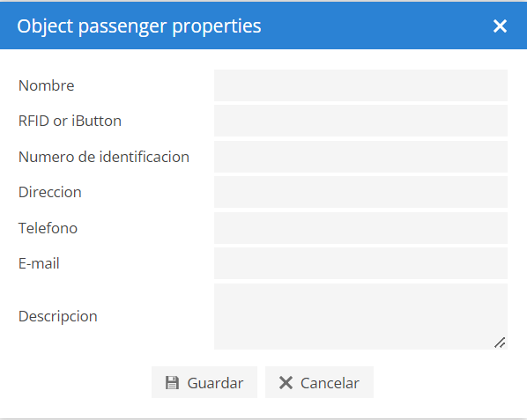
Task: Click the Descripcion textarea resize grip
Action: click(500, 343)
